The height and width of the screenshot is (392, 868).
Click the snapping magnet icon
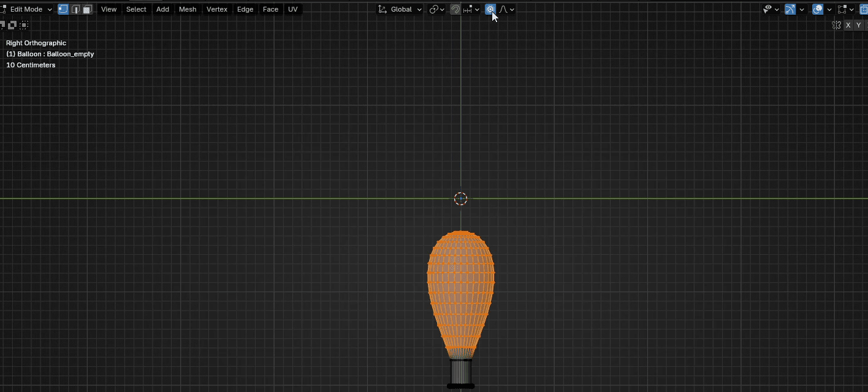click(455, 9)
